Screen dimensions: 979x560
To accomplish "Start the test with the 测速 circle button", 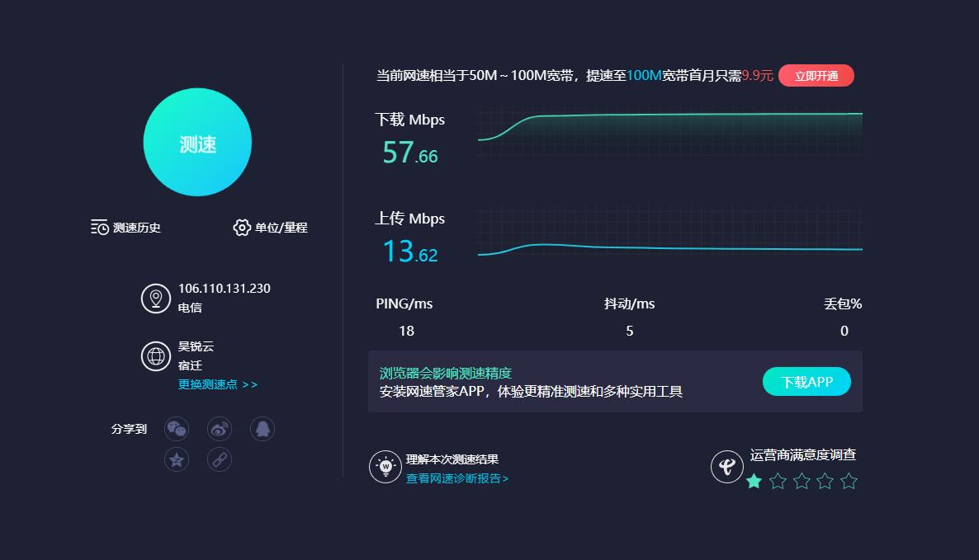I will (x=197, y=142).
